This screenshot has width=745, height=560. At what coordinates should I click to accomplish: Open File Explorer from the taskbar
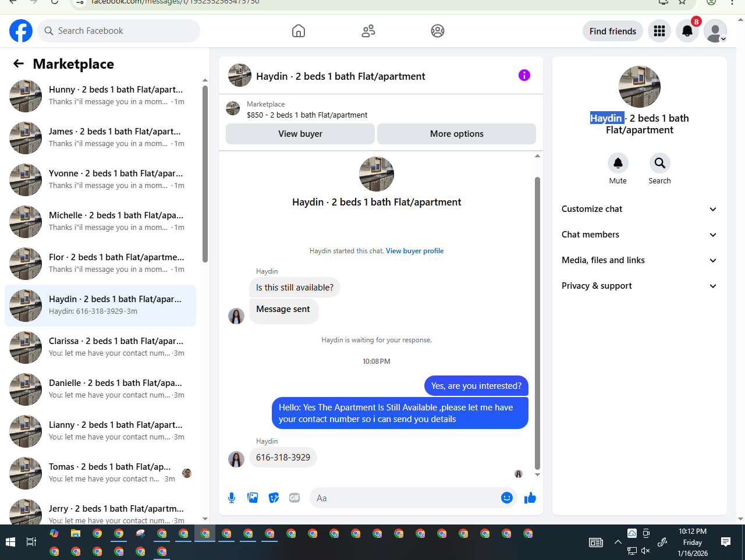[76, 533]
